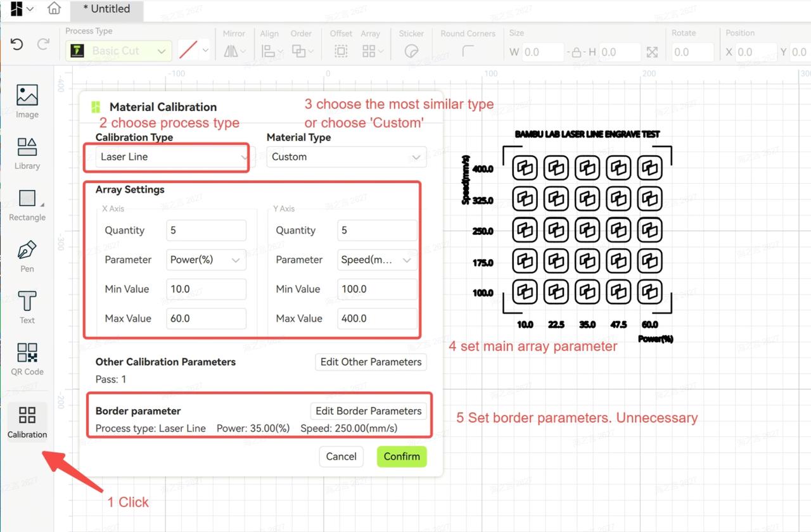Confirm the Material Calibration settings
The width and height of the screenshot is (811, 532).
click(x=402, y=456)
